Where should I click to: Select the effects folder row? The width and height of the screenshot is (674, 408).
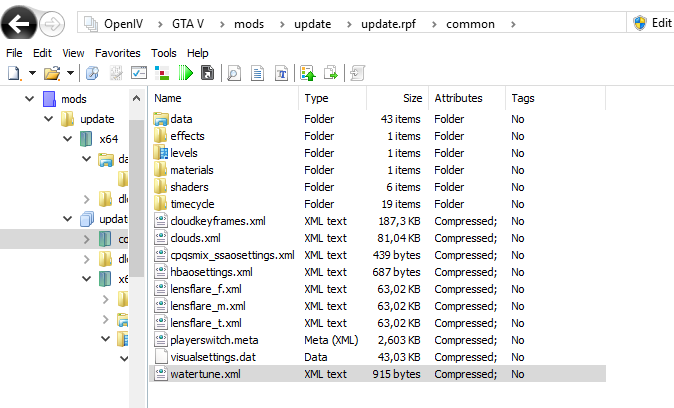(x=377, y=136)
